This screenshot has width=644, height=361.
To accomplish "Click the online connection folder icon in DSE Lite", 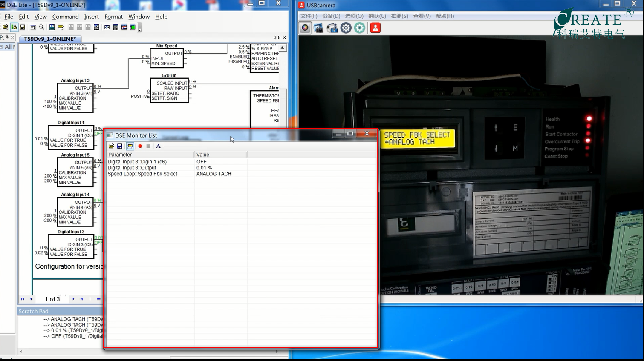I will [14, 27].
